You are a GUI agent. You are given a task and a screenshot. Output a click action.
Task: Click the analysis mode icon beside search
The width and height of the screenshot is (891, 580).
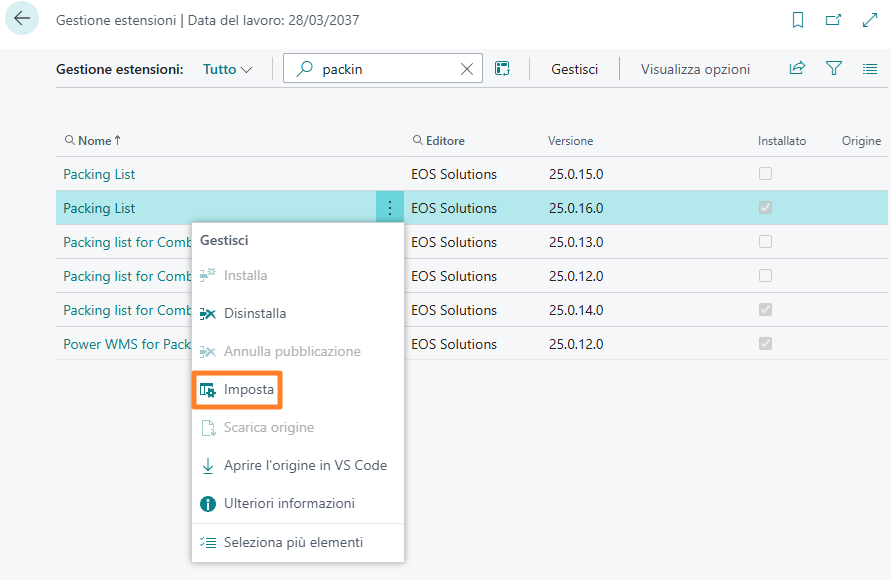(x=503, y=69)
